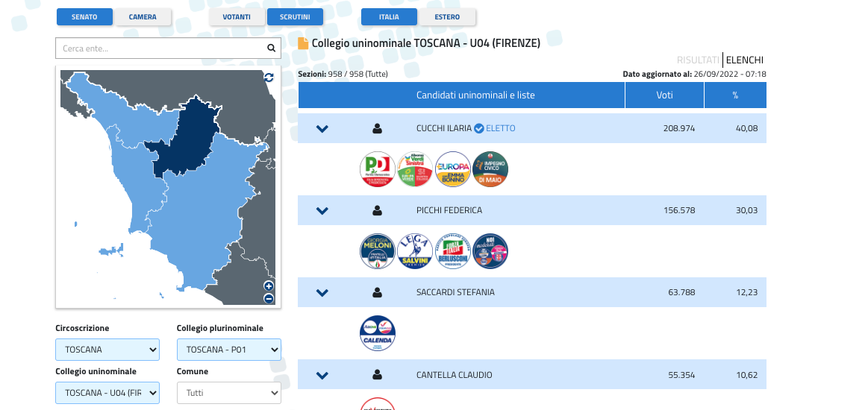Click the search magnifier icon
Image resolution: width=868 pixels, height=410 pixels.
coord(271,48)
